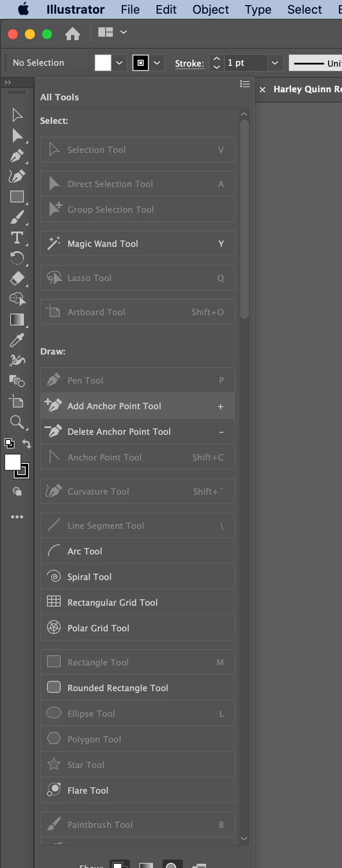Viewport: 342px width, 868px height.
Task: Choose the Rotate tool in the left toolbar
Action: click(17, 258)
